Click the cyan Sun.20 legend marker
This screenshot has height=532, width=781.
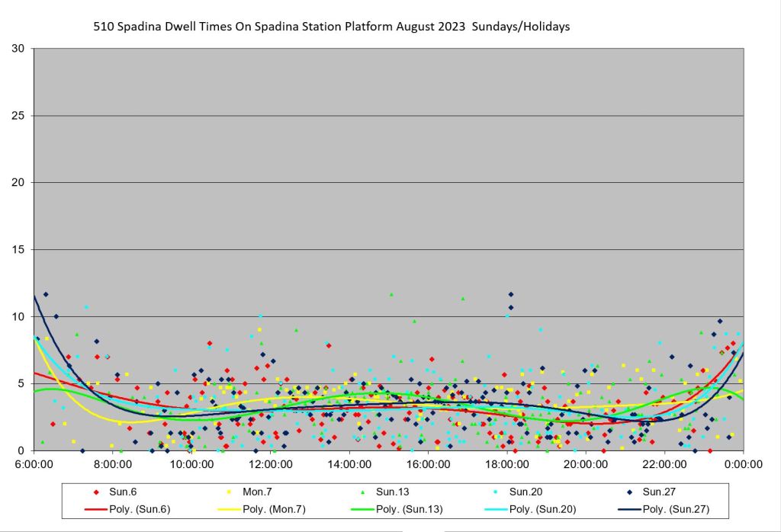coord(494,492)
